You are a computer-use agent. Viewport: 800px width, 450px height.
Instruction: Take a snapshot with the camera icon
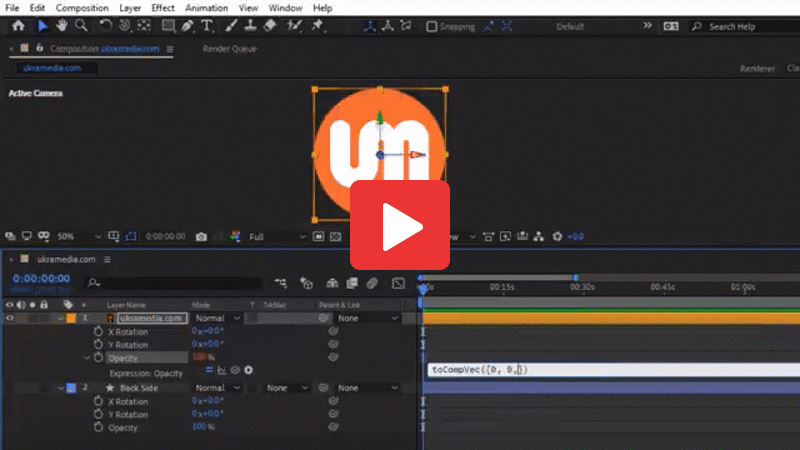point(202,237)
